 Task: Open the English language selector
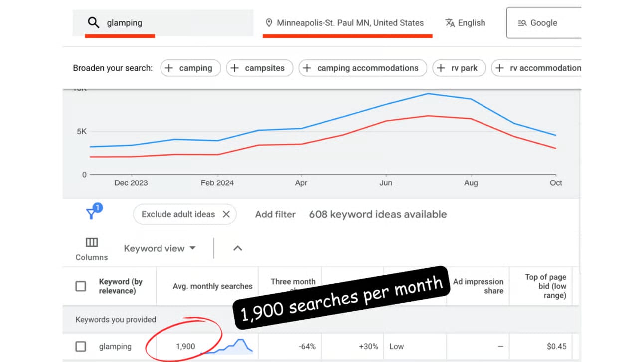[x=465, y=23]
